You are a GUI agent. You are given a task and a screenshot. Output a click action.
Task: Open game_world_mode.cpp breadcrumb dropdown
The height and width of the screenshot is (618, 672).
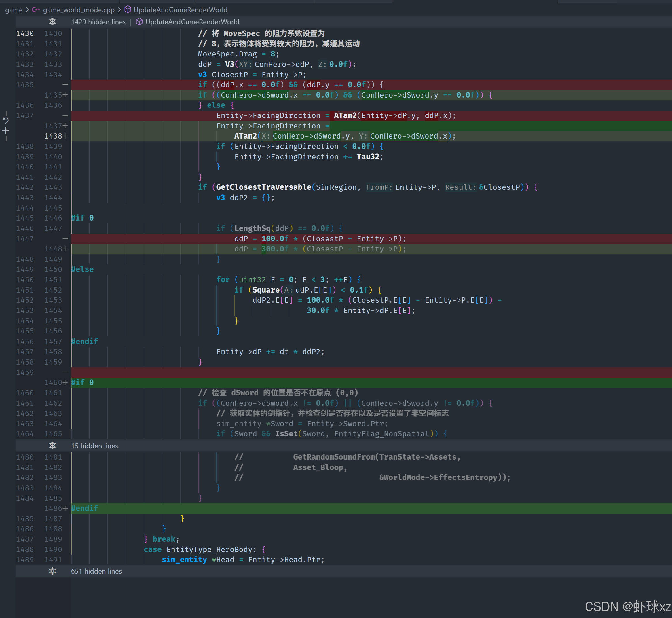(79, 10)
